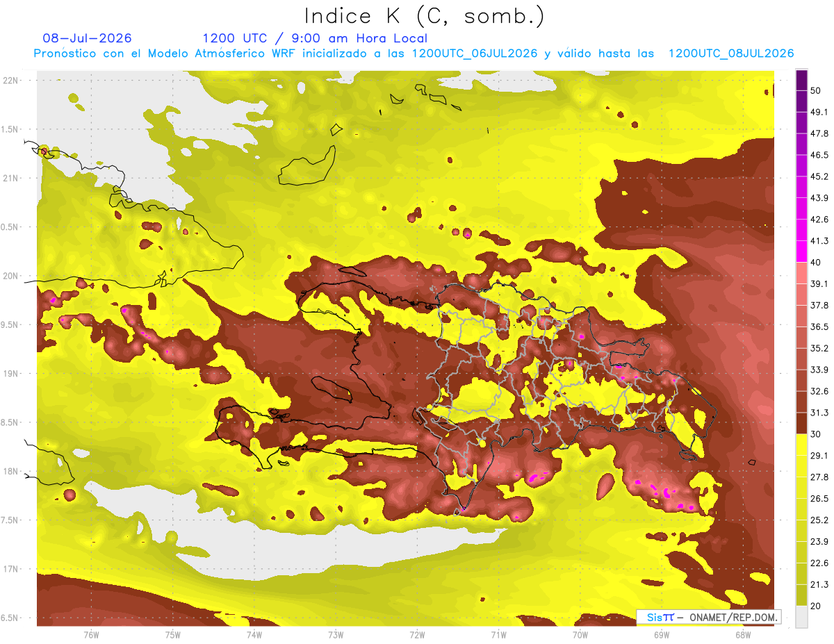Select the '08-Jul-2026' date label
This screenshot has width=834, height=644.
click(87, 38)
